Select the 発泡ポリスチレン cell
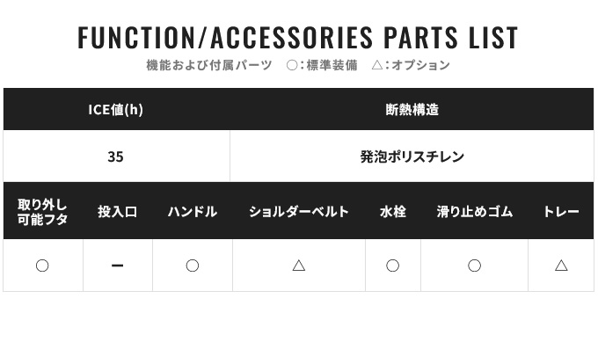598x364 pixels. [412, 157]
